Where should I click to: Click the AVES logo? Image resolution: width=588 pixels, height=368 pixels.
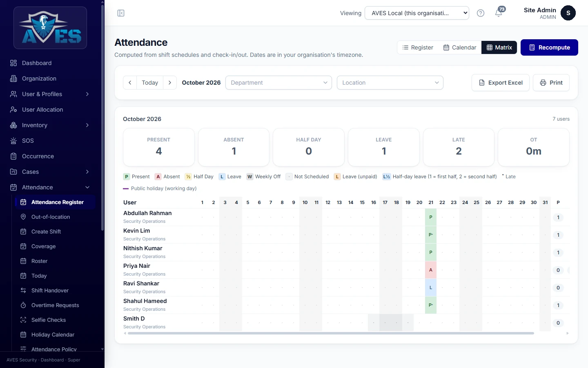click(x=50, y=28)
